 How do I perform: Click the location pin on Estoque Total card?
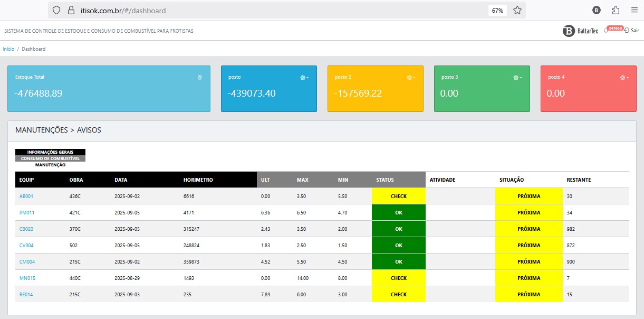click(200, 78)
